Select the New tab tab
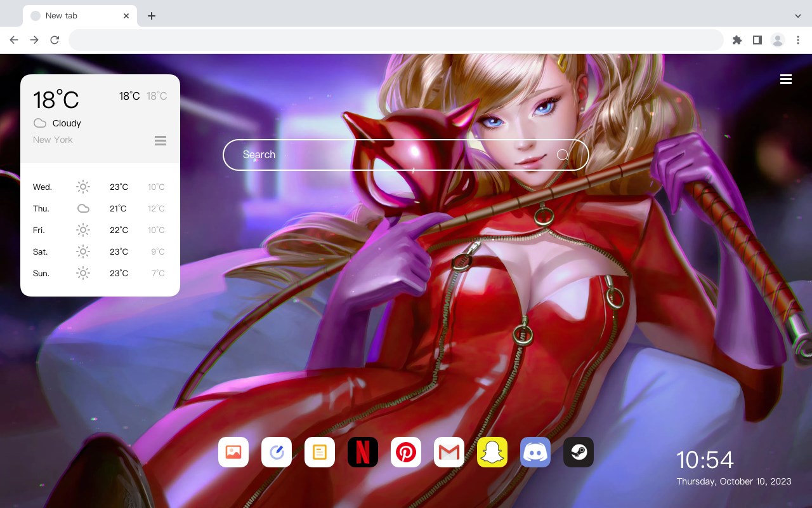This screenshot has width=812, height=508. coord(80,16)
